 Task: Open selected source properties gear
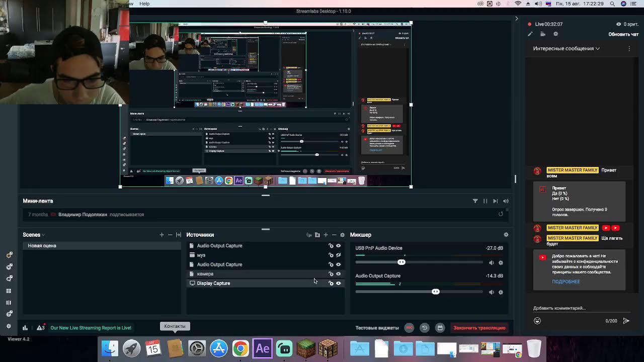(x=343, y=235)
